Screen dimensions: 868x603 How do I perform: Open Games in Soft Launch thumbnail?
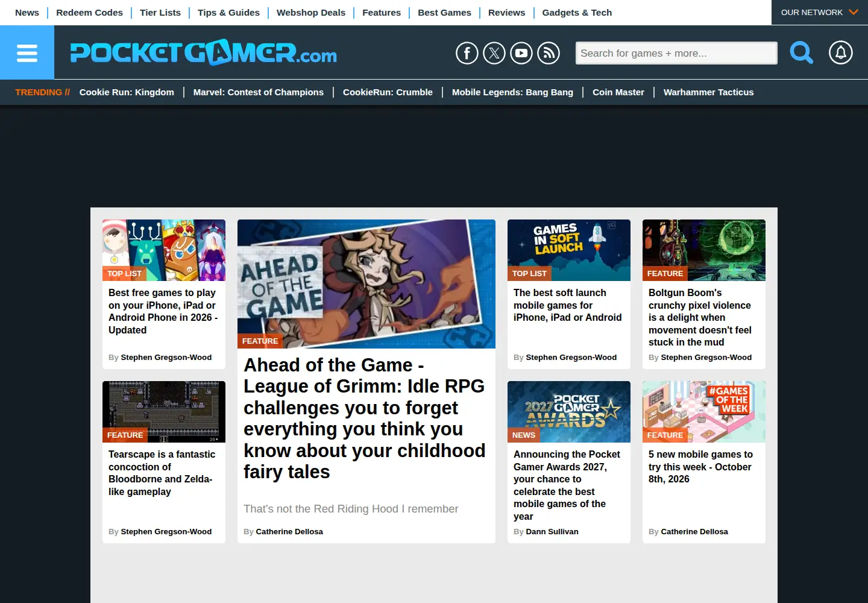click(569, 250)
